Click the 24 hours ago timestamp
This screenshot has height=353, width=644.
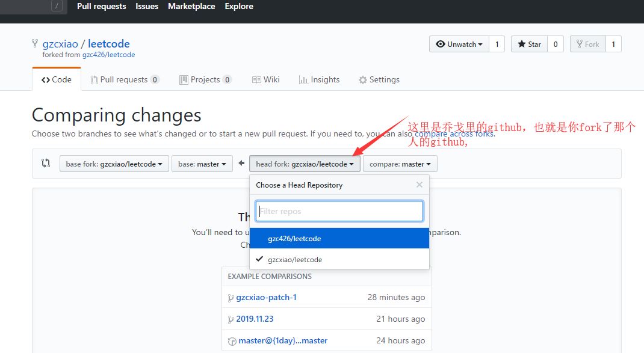tap(400, 341)
